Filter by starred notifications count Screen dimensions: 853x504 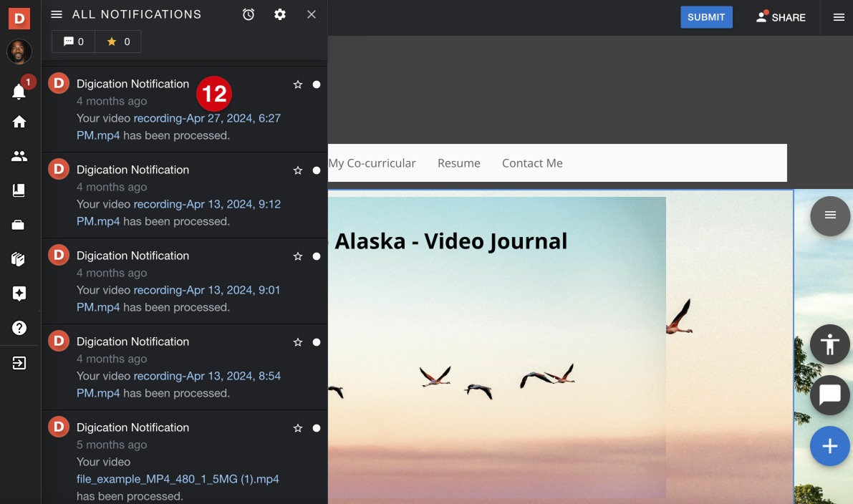coord(118,42)
